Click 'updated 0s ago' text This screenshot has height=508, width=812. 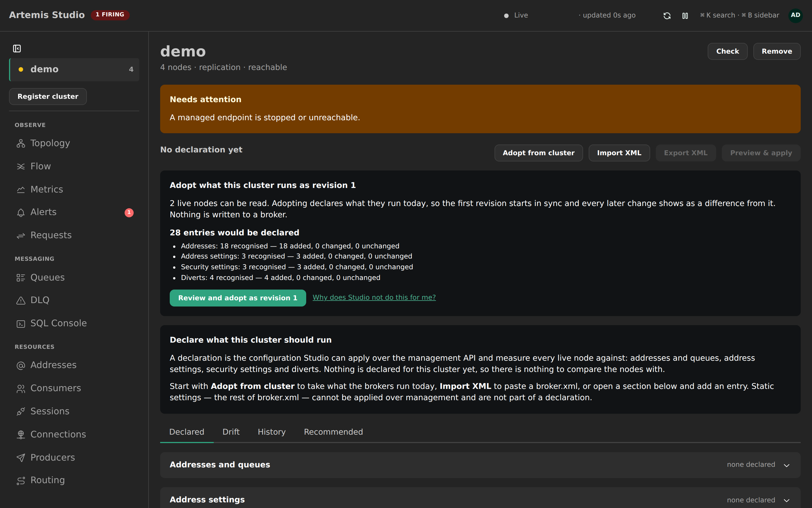pos(609,15)
